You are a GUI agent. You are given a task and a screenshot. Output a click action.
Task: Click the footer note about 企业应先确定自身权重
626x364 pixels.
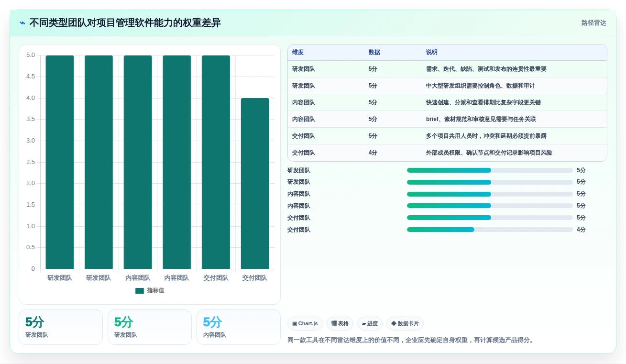pyautogui.click(x=410, y=340)
